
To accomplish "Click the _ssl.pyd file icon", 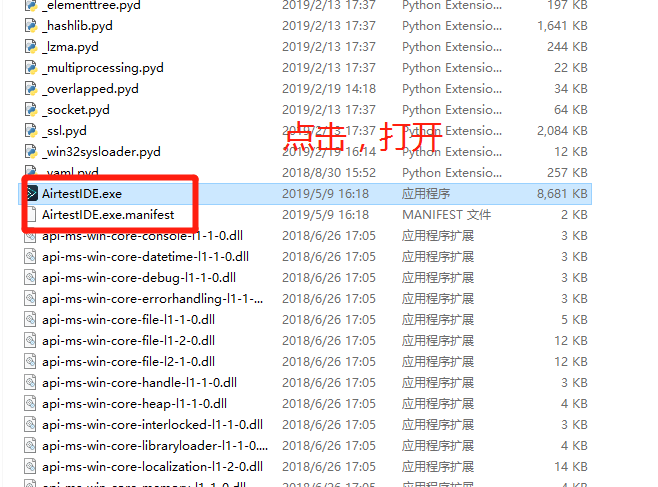I will 31,131.
